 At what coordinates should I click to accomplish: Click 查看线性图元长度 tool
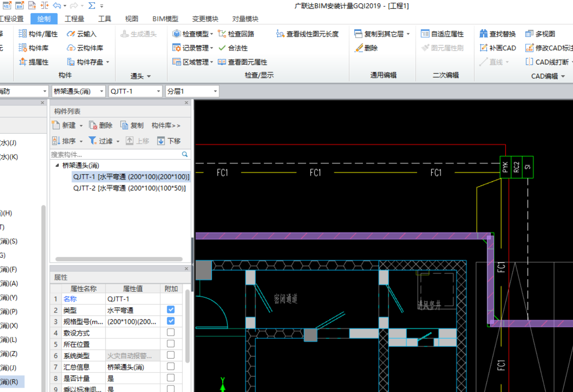308,34
